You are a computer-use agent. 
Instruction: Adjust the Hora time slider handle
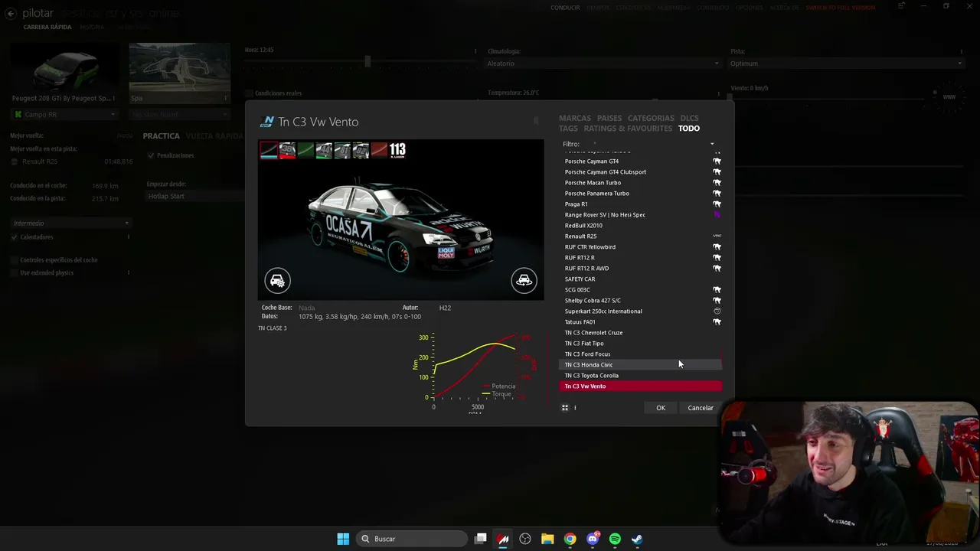(x=367, y=63)
